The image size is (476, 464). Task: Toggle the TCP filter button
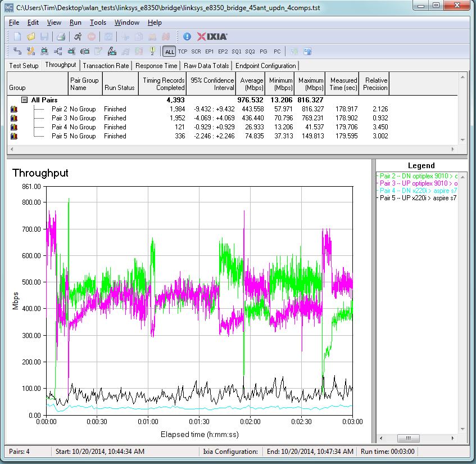tap(183, 52)
